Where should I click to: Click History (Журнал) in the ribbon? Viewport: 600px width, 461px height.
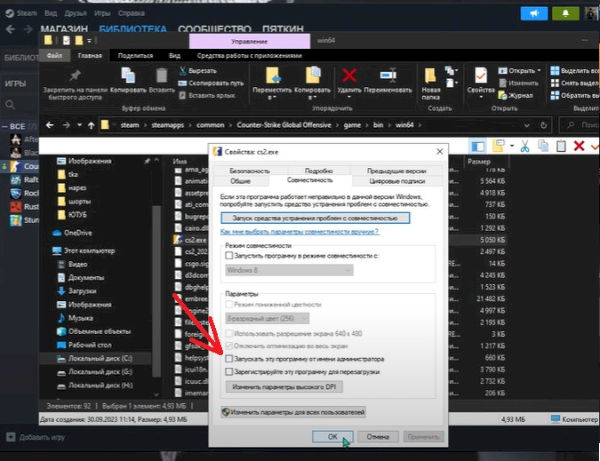click(x=516, y=95)
